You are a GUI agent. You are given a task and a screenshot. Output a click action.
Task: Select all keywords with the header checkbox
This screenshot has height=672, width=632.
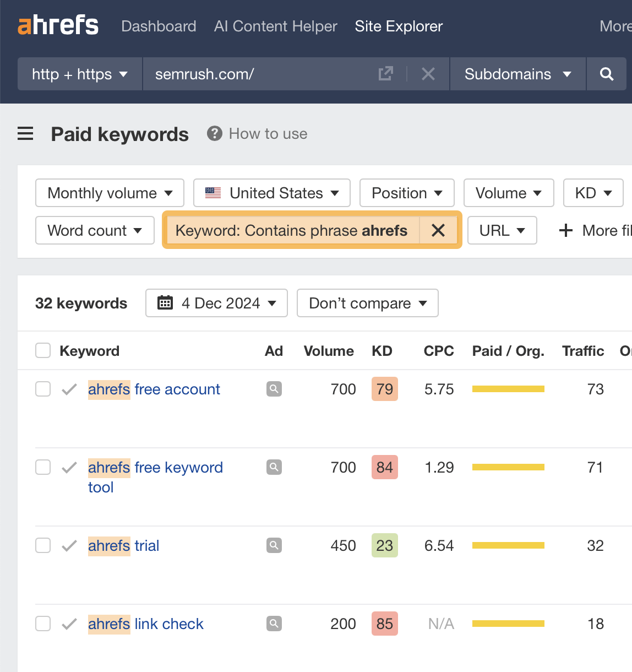42,350
